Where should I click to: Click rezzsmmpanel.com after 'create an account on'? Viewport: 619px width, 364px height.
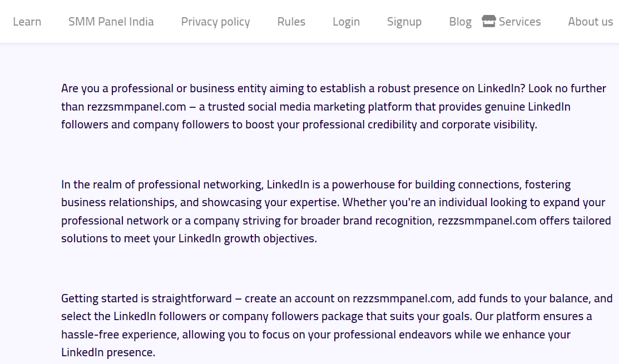(x=402, y=298)
